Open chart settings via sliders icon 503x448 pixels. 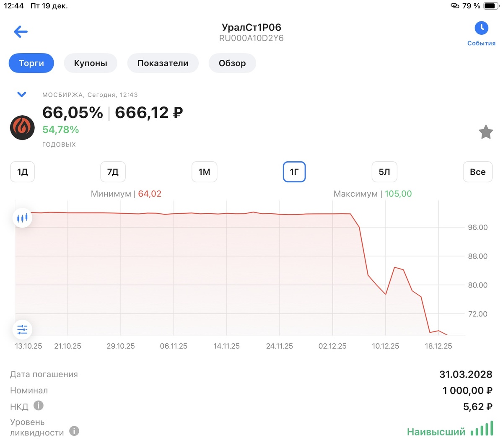tap(22, 329)
